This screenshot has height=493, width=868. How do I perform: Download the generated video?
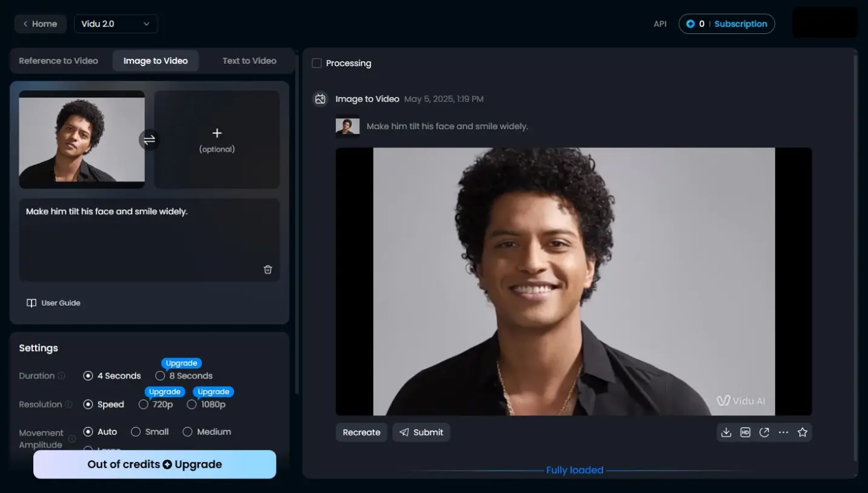(x=726, y=432)
